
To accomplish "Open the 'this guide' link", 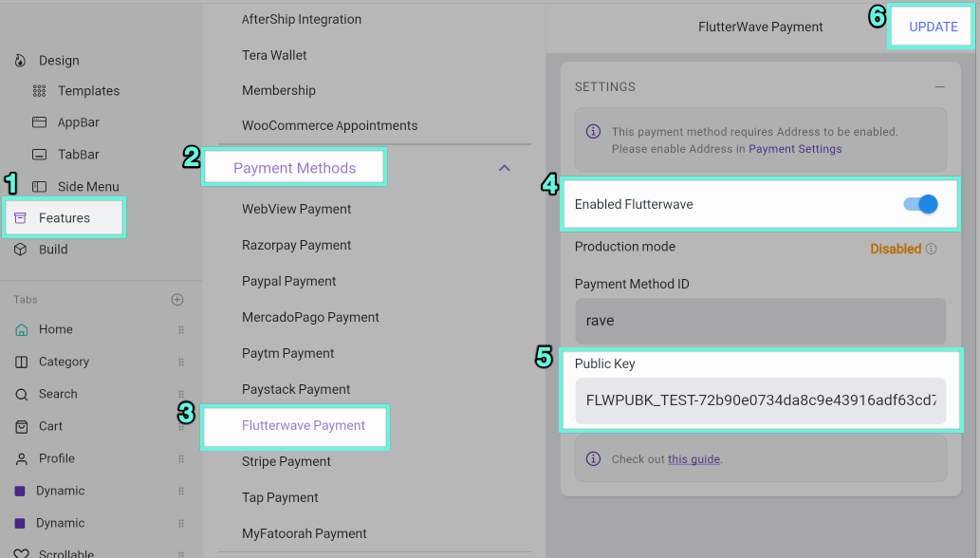I will 693,459.
